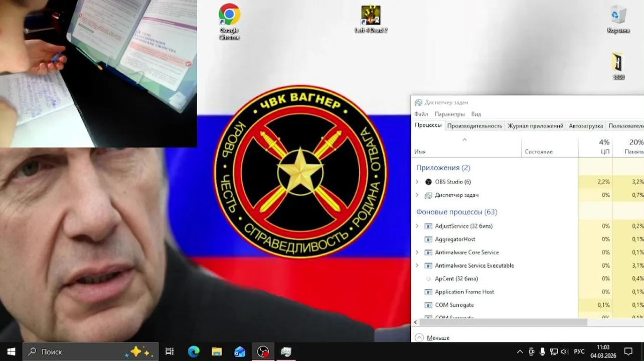
Task: Select the Task Manager taskbar button
Action: 286,351
